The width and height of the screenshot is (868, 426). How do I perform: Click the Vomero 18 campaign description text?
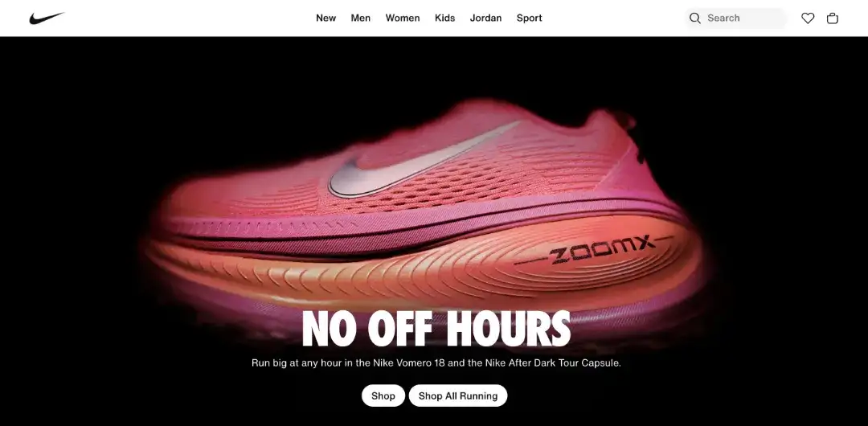[x=436, y=363]
